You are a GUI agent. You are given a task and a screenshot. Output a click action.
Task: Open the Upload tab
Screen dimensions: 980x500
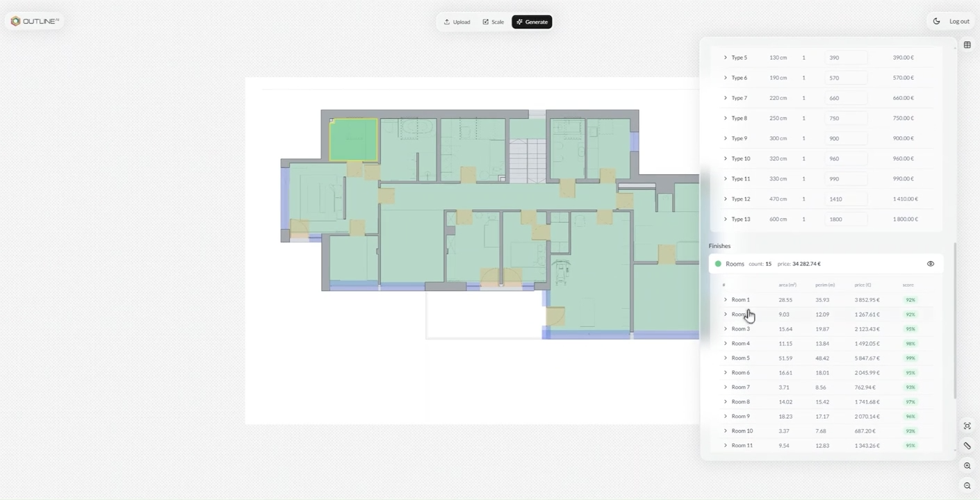click(457, 22)
